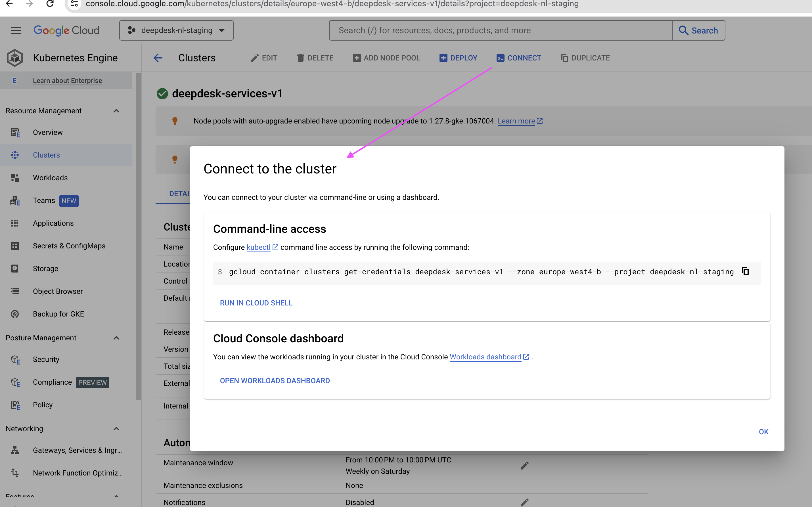Edit the maintenance window with pencil icon
The width and height of the screenshot is (812, 507).
coord(524,466)
